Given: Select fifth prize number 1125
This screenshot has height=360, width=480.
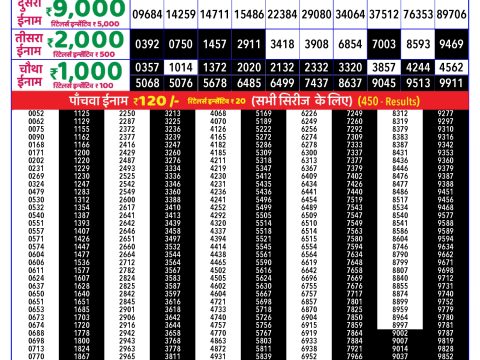Looking at the screenshot, I should (x=82, y=113).
